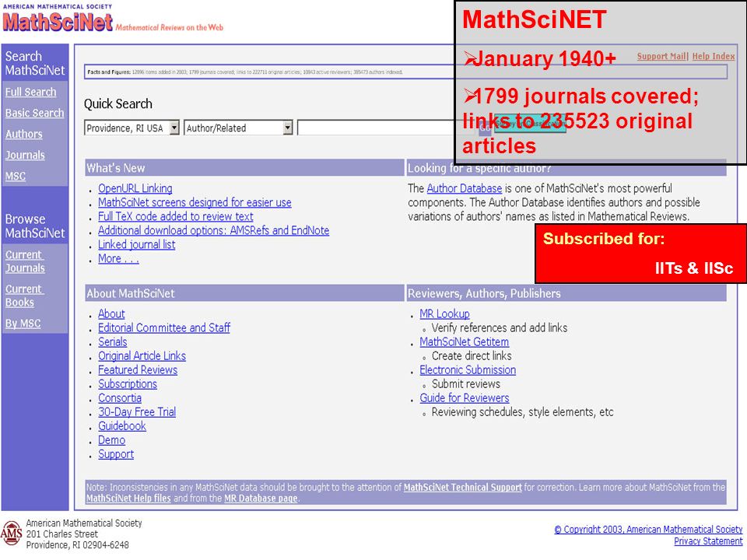
Task: Open the Journals link under Search MathSciNet
Action: 25,155
